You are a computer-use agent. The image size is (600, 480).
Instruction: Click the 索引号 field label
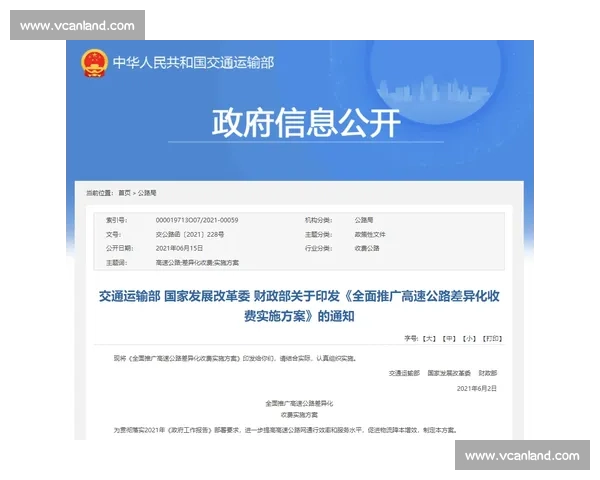click(116, 220)
